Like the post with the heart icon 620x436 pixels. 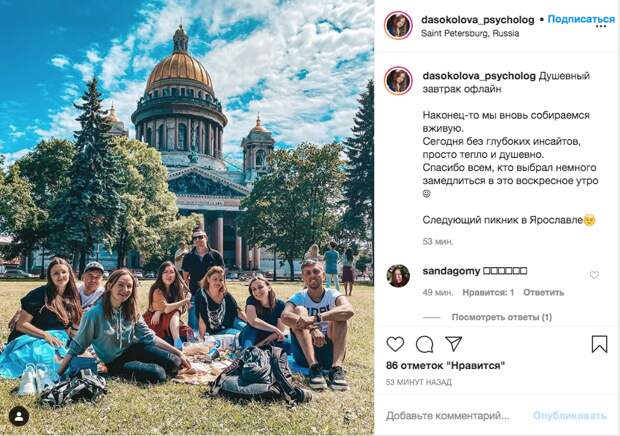tap(395, 344)
